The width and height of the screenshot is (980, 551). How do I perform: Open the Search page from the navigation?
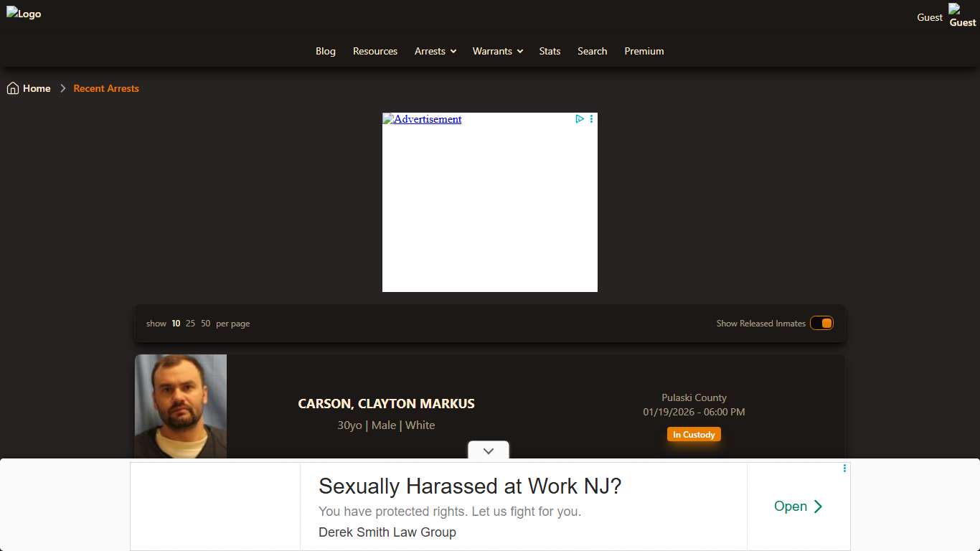(x=592, y=51)
